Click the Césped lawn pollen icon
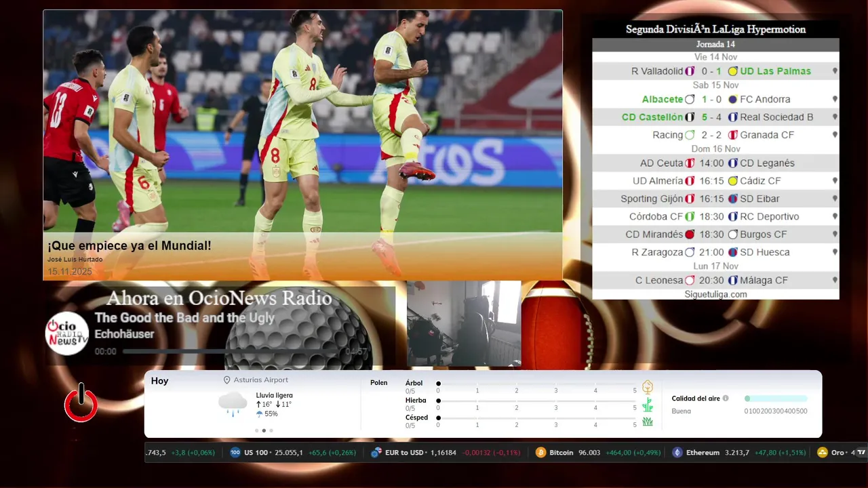 648,422
